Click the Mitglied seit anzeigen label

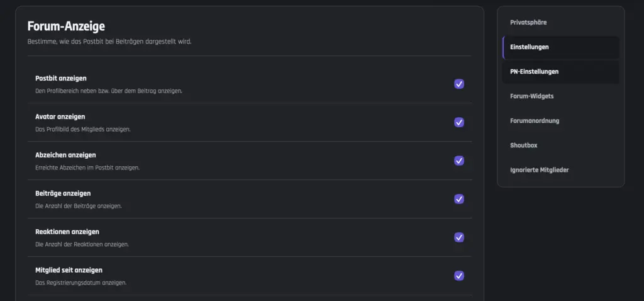[69, 270]
